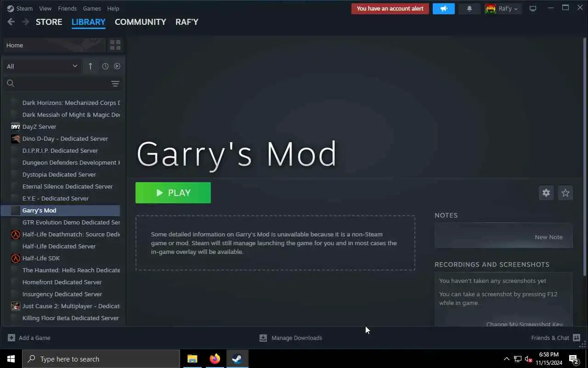Viewport: 588px width, 368px height.
Task: Switch to the COMMUNITY tab
Action: [x=141, y=22]
